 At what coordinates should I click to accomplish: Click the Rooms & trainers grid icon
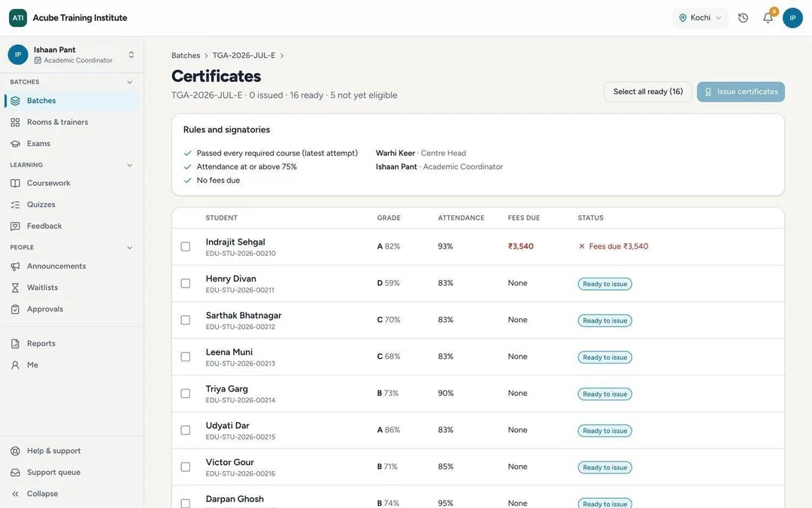click(15, 123)
